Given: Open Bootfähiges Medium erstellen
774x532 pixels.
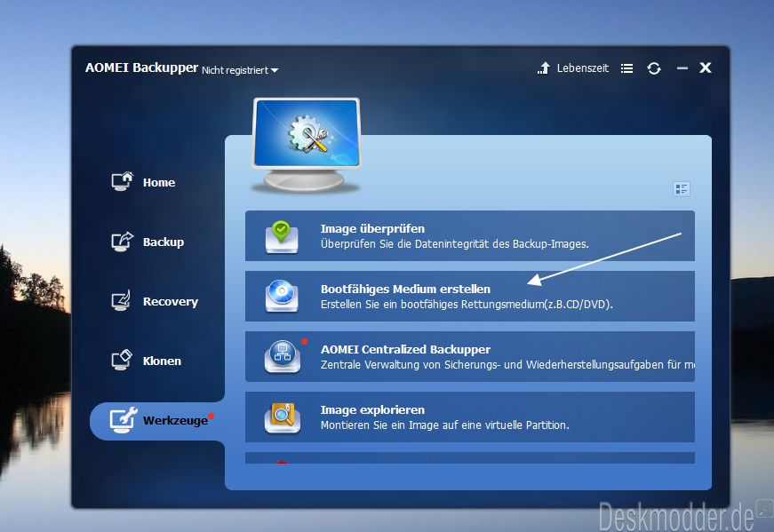Looking at the screenshot, I should (470, 296).
